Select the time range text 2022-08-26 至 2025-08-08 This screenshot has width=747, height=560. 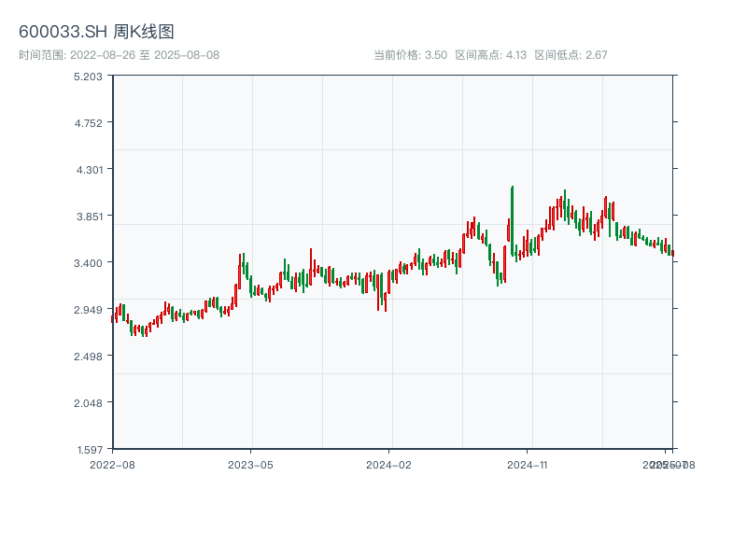(x=145, y=55)
